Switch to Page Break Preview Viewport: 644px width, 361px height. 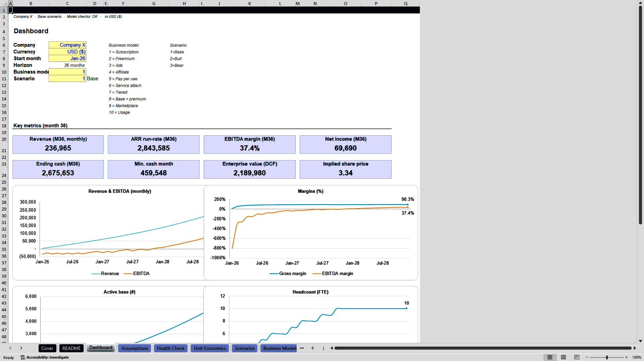pyautogui.click(x=577, y=357)
